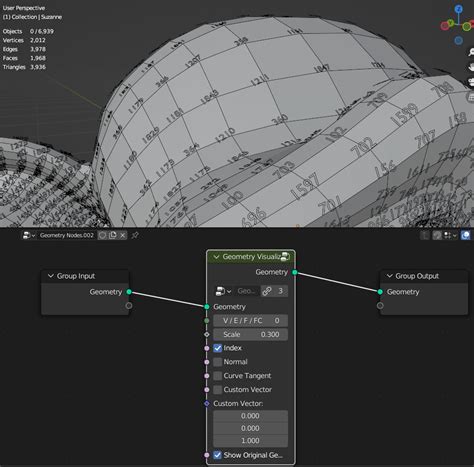The width and height of the screenshot is (474, 467).
Task: Click the Curve Tangent input socket
Action: click(207, 376)
